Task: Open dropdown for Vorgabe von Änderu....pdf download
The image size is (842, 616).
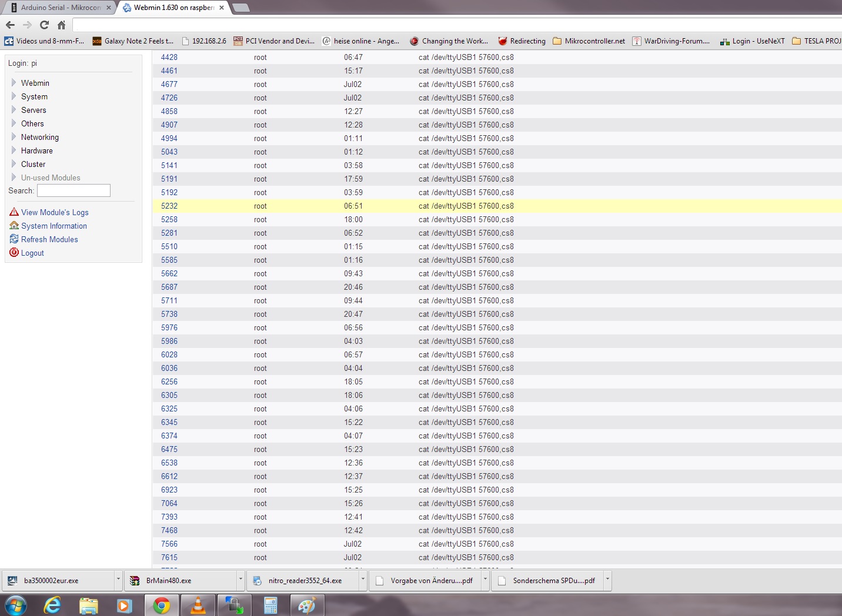Action: [x=485, y=580]
